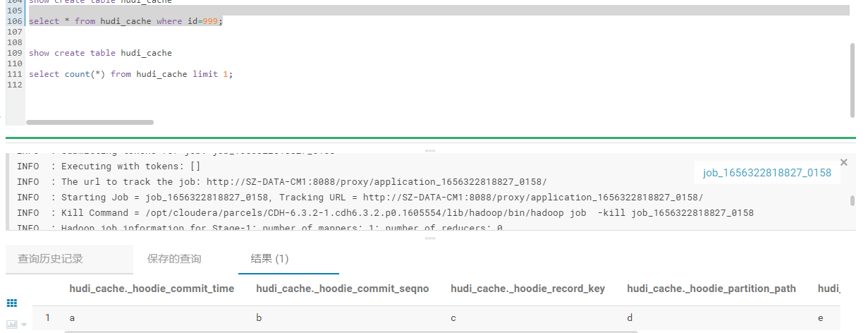Open job_1656322818827_0158 link

tap(766, 173)
